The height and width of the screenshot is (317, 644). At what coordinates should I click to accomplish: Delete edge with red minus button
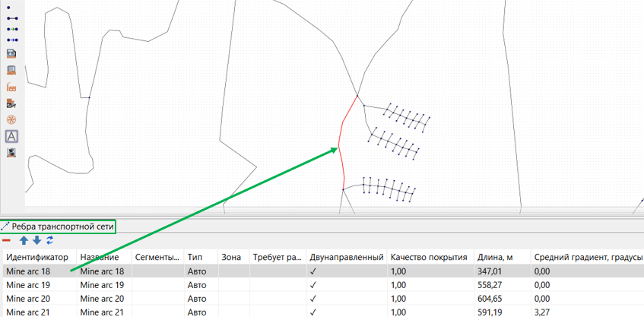(6, 240)
